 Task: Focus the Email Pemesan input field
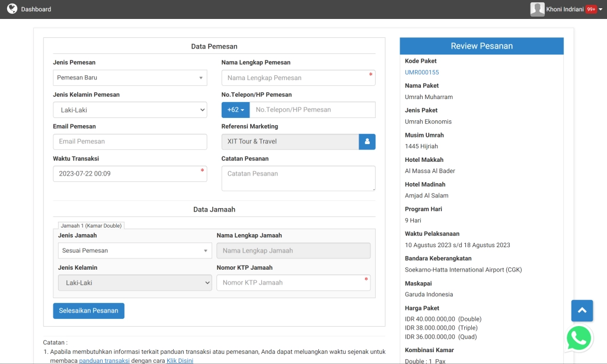pyautogui.click(x=130, y=142)
